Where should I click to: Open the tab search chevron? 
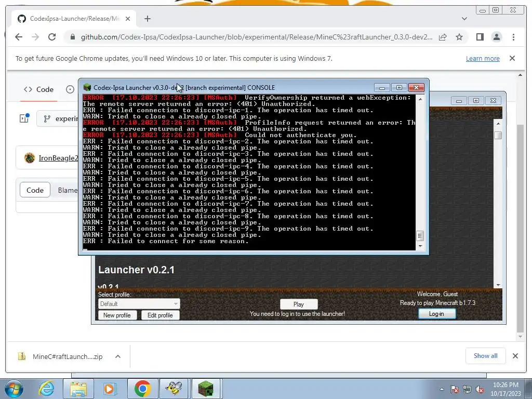click(x=464, y=19)
